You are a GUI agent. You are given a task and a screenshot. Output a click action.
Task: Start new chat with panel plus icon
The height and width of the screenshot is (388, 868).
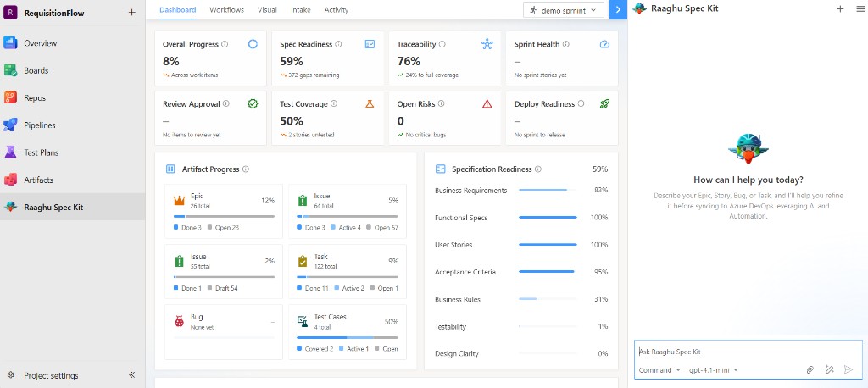click(840, 8)
